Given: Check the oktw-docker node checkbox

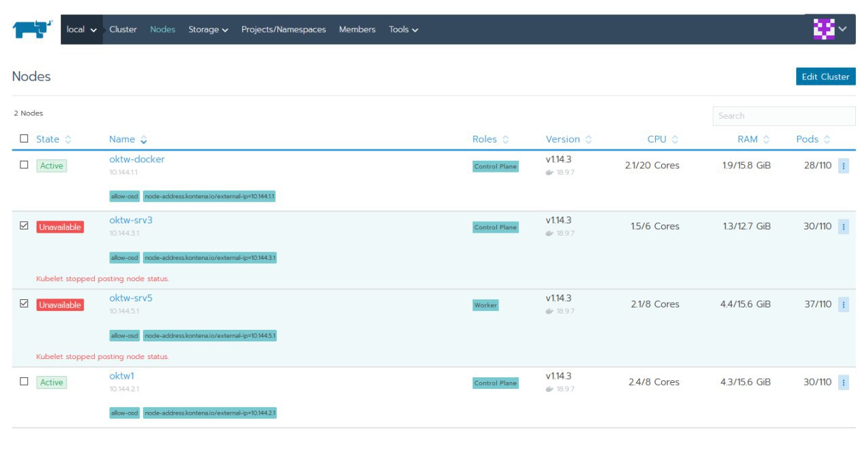Looking at the screenshot, I should coord(24,165).
